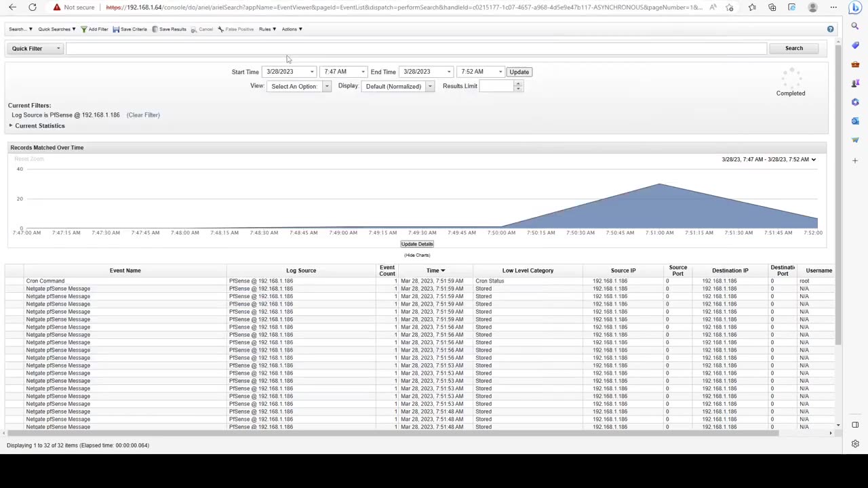Open the sidebar Microsoft 365 icon
This screenshot has height=488, width=868.
click(855, 102)
